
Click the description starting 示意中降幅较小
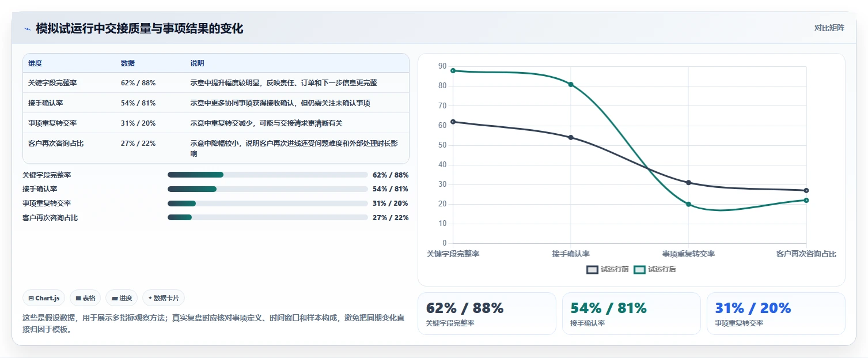pos(294,149)
